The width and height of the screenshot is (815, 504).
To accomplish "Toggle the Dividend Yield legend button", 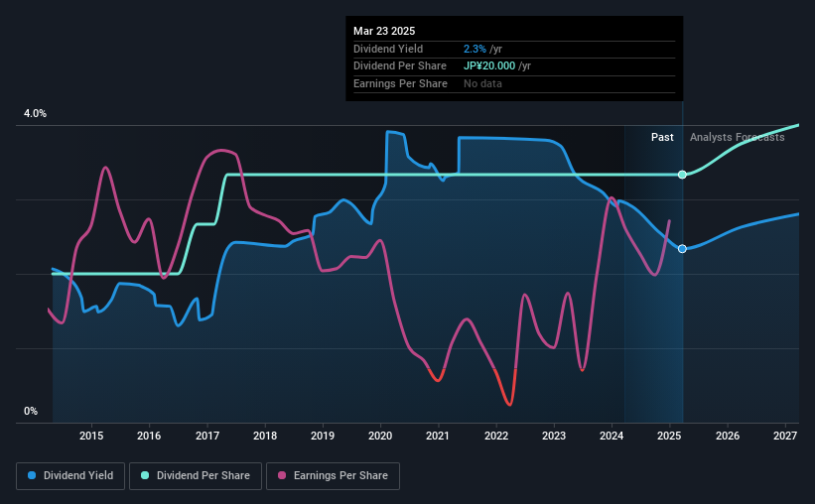I will tap(70, 476).
